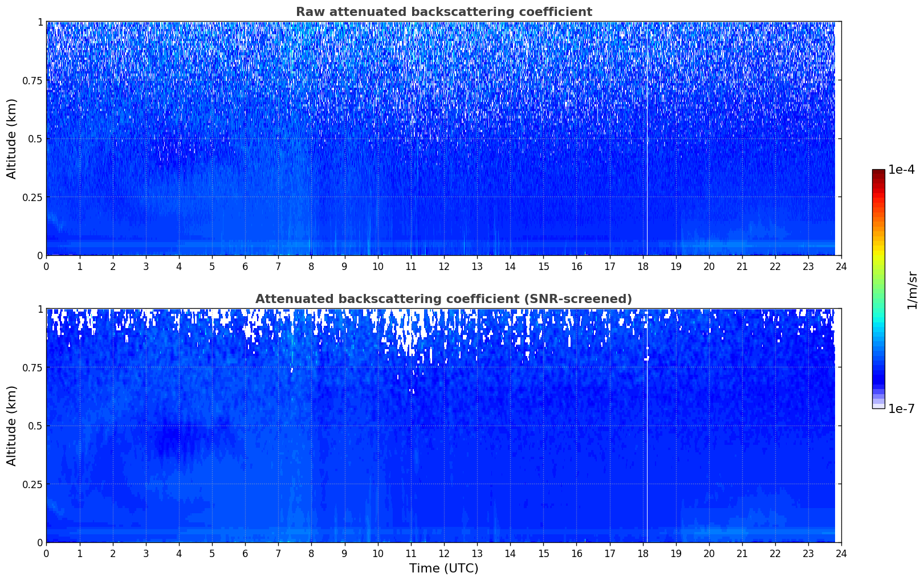Click the '0.5' altitude tick on the bottom plot
The height and width of the screenshot is (581, 924).
pyautogui.click(x=35, y=425)
